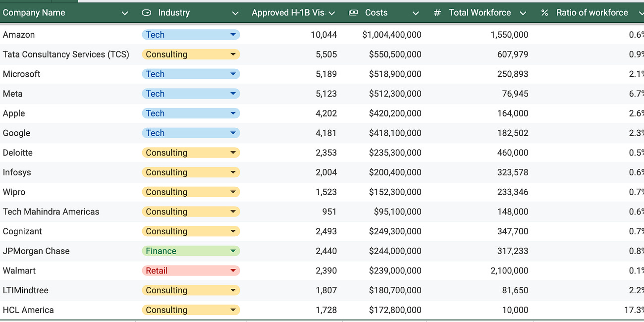
Task: Select the 317,233 workforce cell
Action: pyautogui.click(x=480, y=251)
